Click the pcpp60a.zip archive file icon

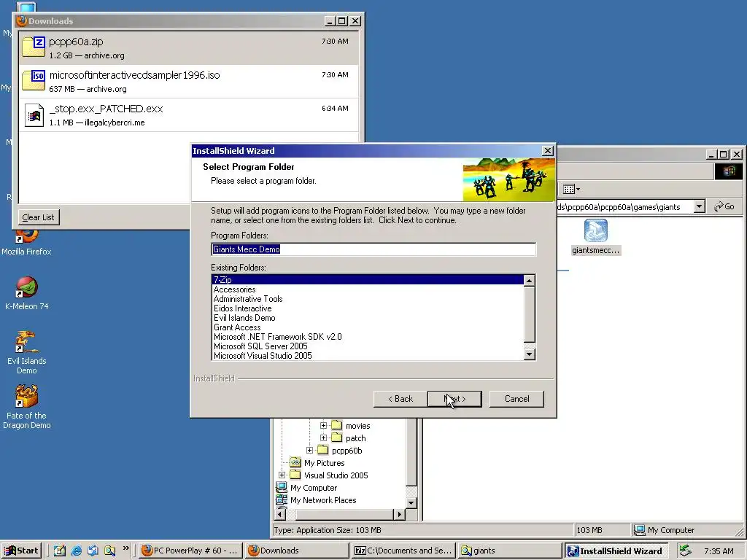(34, 47)
